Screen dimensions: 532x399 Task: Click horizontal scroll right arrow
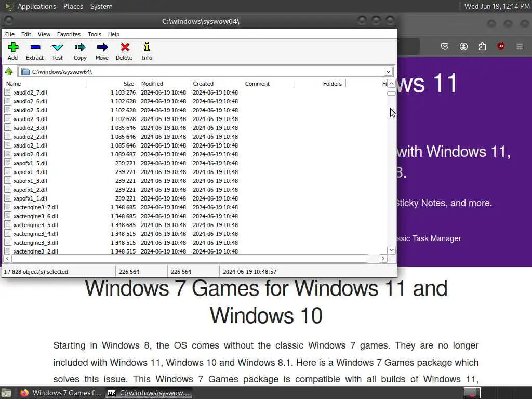[x=383, y=259]
